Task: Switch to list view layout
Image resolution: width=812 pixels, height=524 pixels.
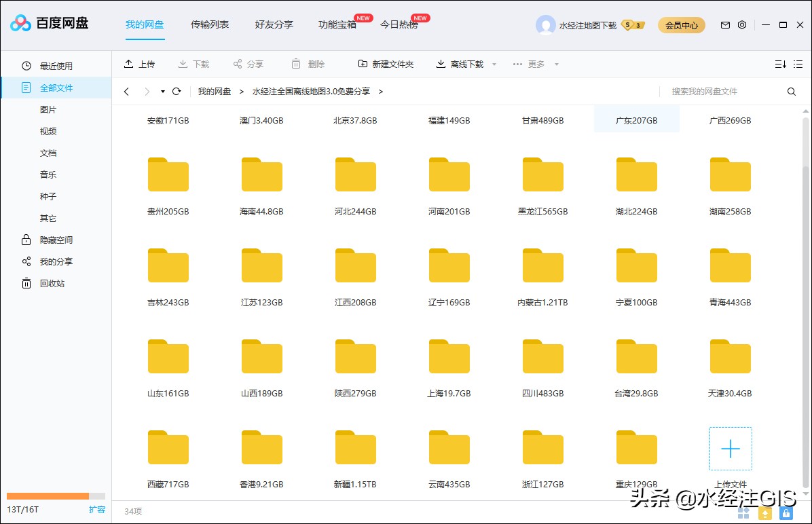Action: coord(798,63)
